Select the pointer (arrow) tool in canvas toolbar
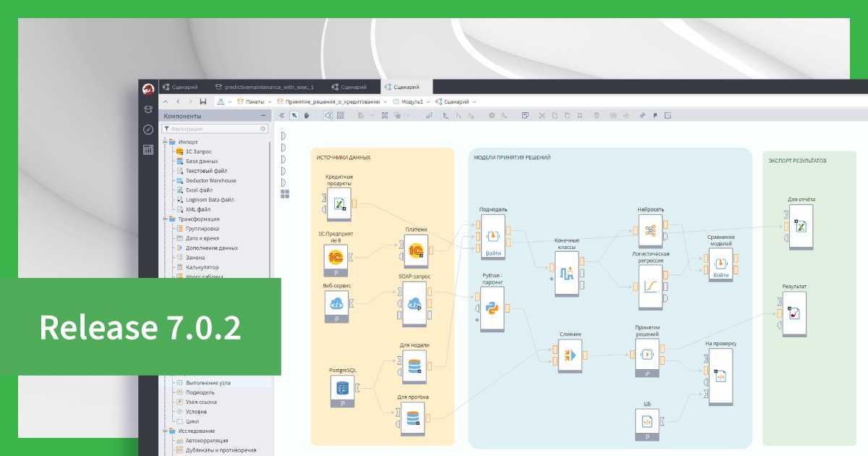 click(294, 115)
